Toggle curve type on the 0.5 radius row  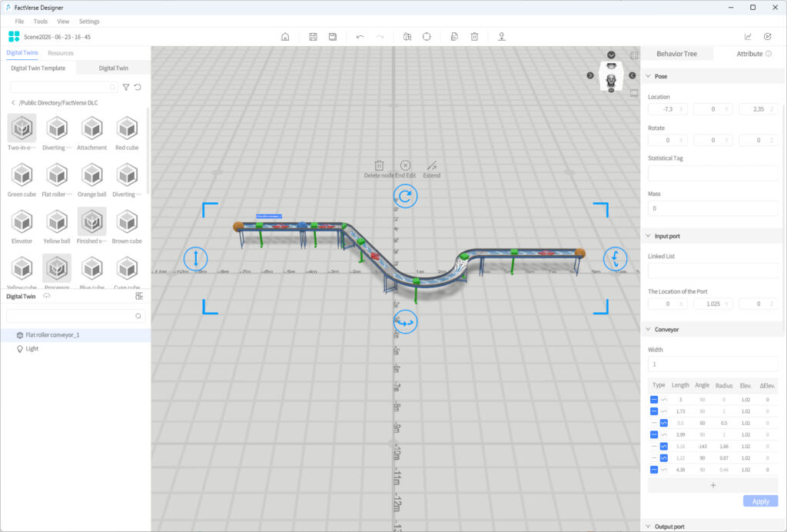coord(663,423)
